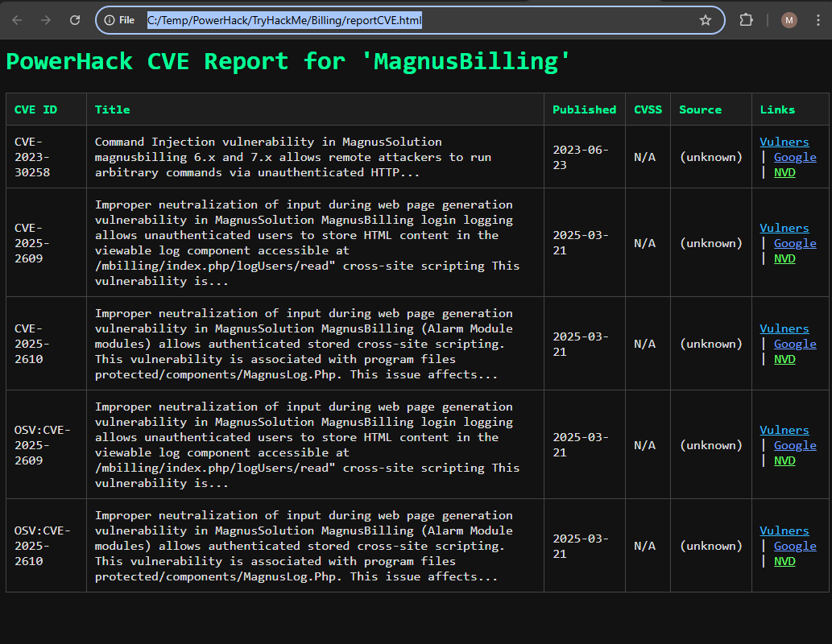Click the forward navigation arrow
Screen dimensions: 832x644
47,20
